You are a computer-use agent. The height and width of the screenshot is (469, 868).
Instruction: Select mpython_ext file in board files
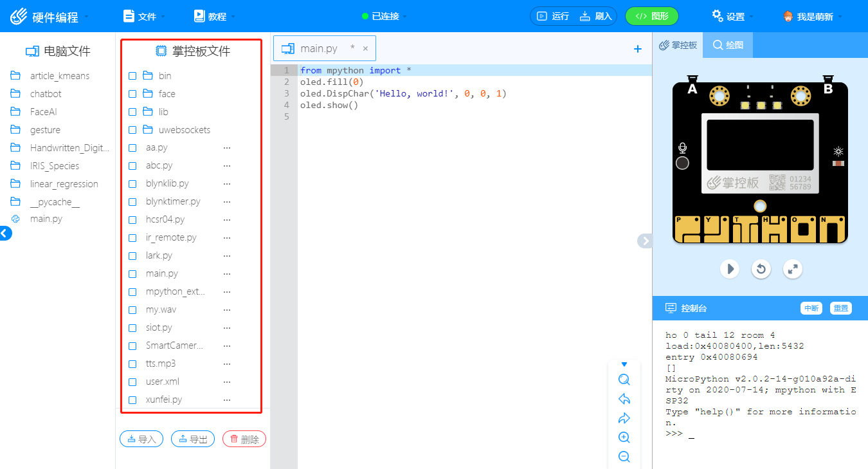(x=176, y=291)
